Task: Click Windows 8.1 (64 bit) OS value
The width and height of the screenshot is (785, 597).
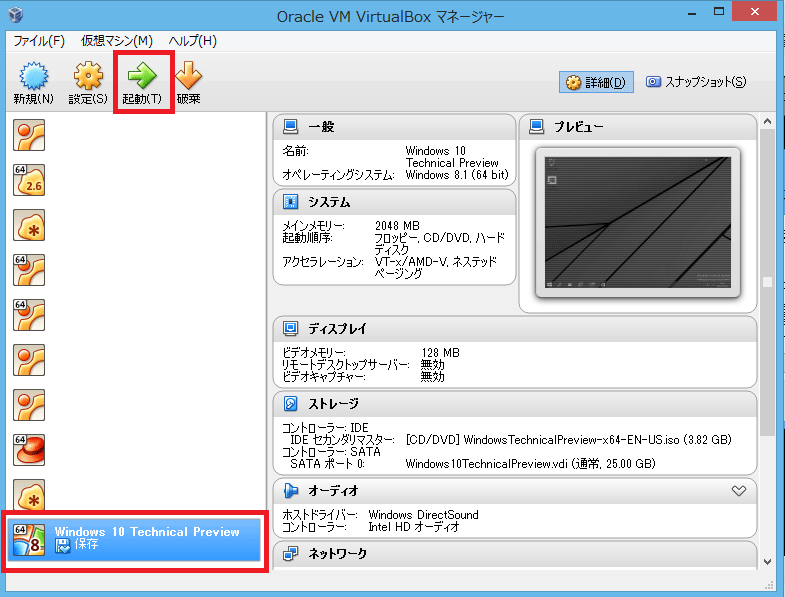Action: click(457, 175)
